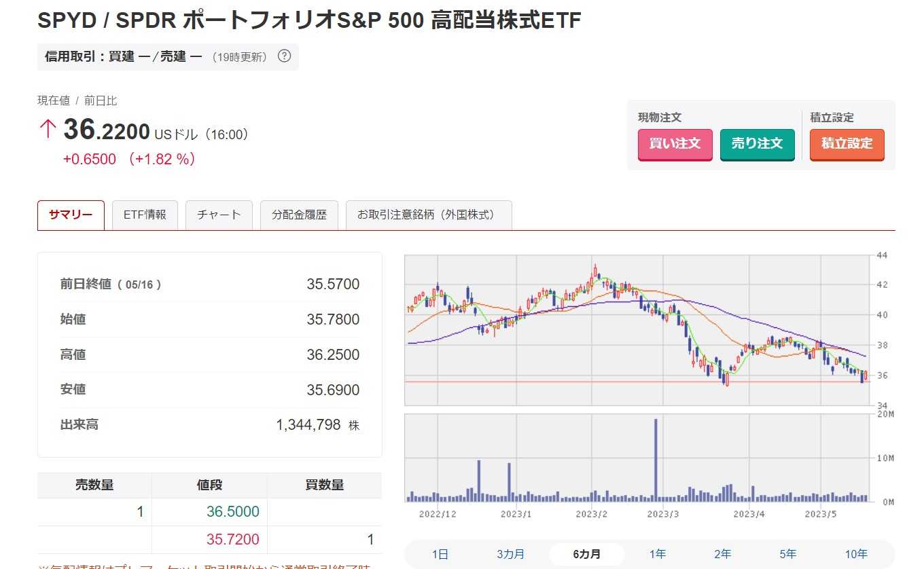Click the candlestick price chart
Screen dimensions: 924x569
tap(637, 331)
